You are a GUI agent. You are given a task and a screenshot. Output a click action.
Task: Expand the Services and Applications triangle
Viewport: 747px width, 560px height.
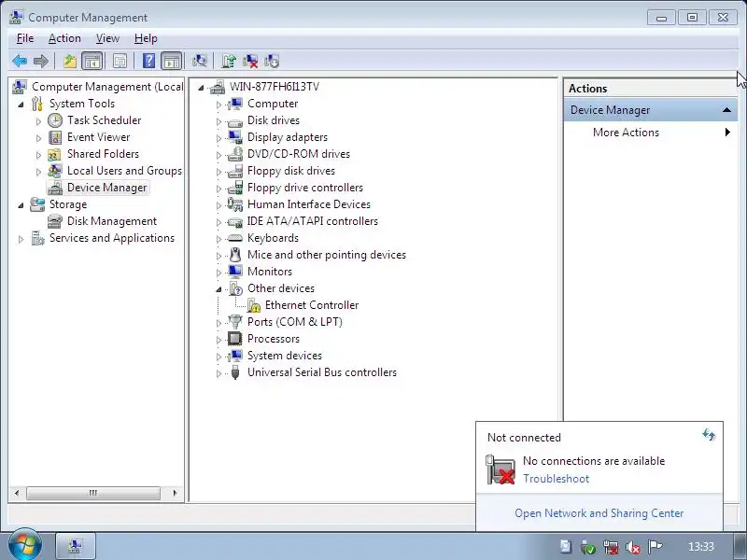21,239
